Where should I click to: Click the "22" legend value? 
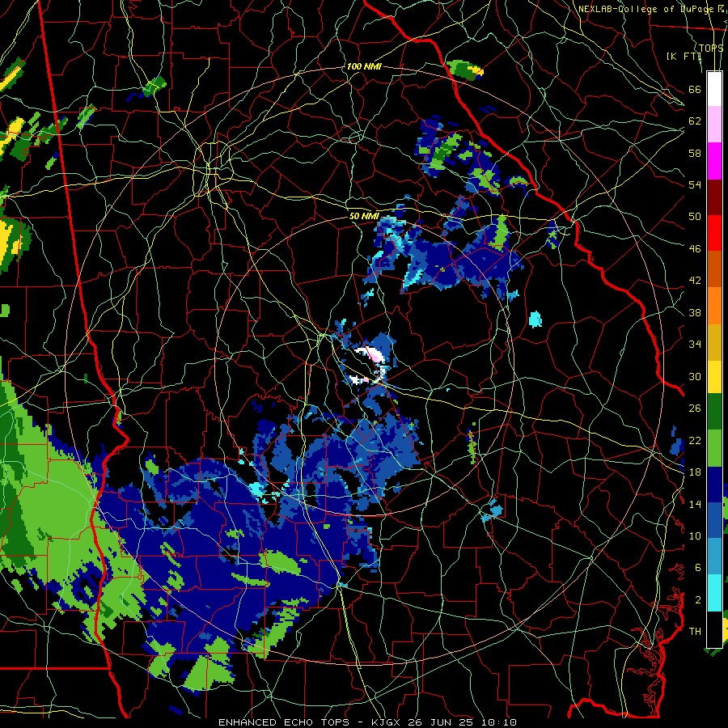[x=695, y=441]
